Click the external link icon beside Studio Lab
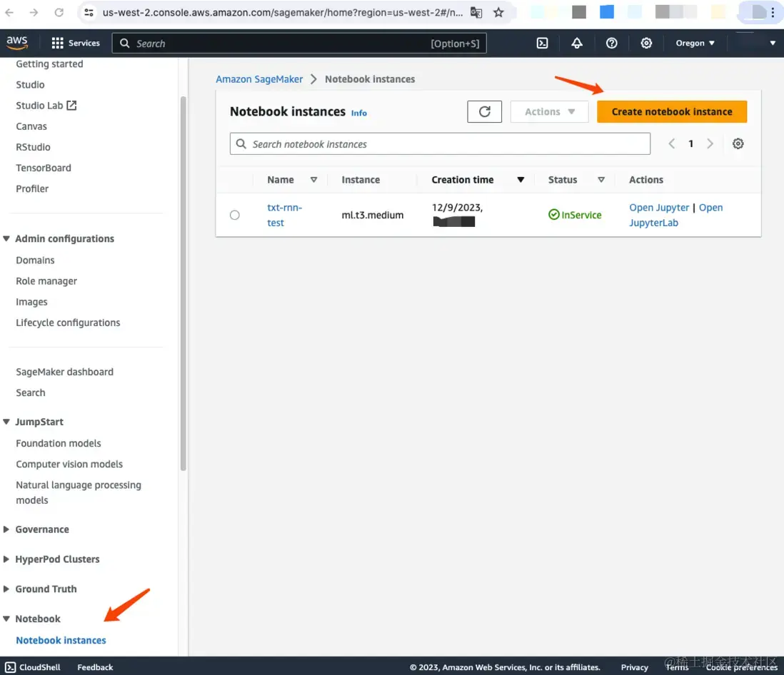Image resolution: width=784 pixels, height=675 pixels. (x=71, y=106)
